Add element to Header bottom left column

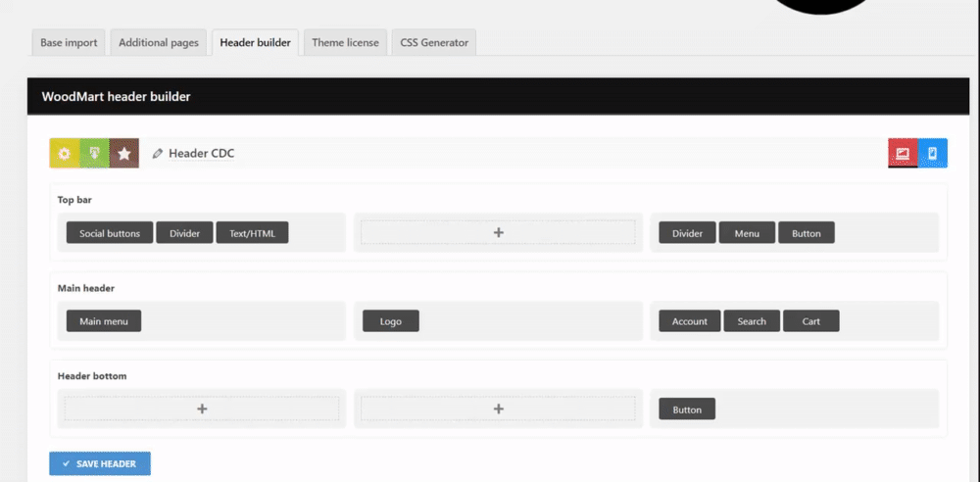point(202,409)
